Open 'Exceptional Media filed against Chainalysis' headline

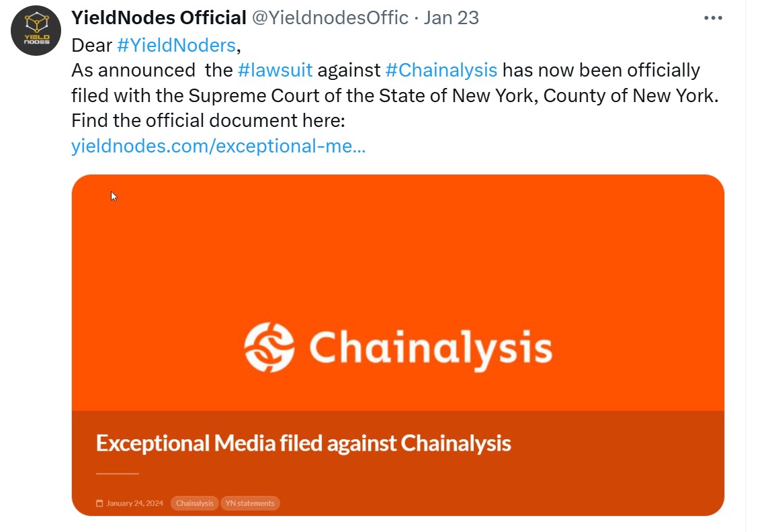[303, 443]
